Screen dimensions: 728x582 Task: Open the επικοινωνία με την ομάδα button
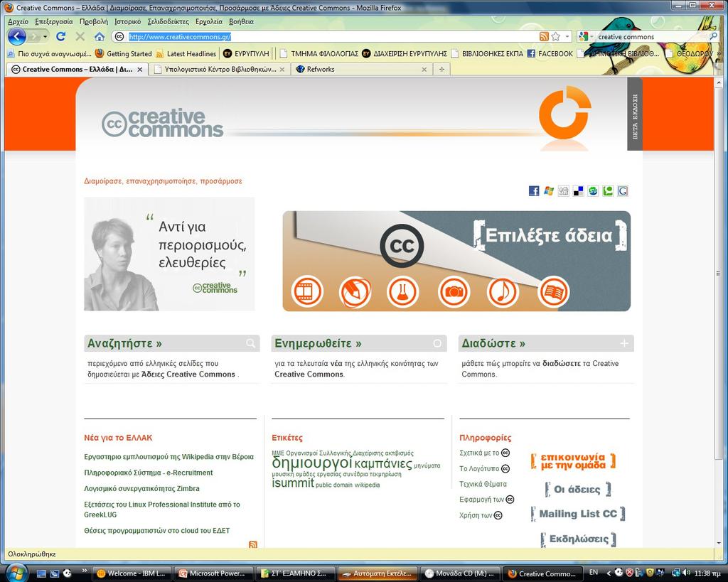[574, 461]
